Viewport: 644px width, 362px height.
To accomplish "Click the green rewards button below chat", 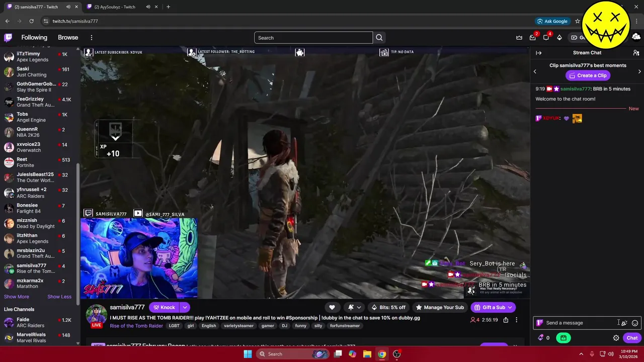I will coord(563,338).
